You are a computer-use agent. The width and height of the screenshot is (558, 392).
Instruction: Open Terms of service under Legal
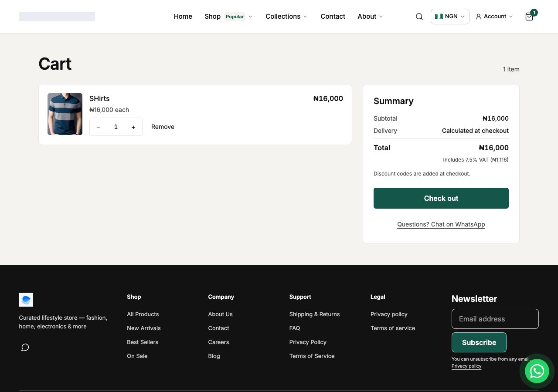pyautogui.click(x=393, y=328)
